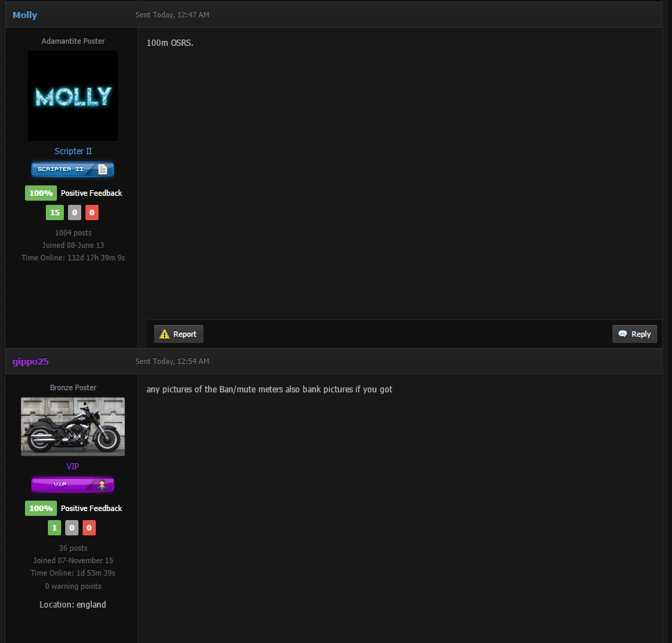Open the Scripter II group text link
The height and width of the screenshot is (643, 672).
coord(74,151)
